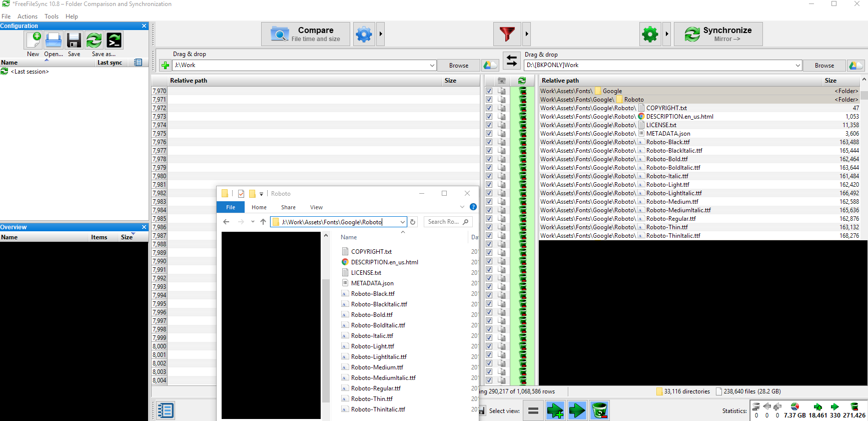Viewport: 868px width, 421px height.
Task: Open Explorer recent locations dropdown
Action: tap(253, 222)
